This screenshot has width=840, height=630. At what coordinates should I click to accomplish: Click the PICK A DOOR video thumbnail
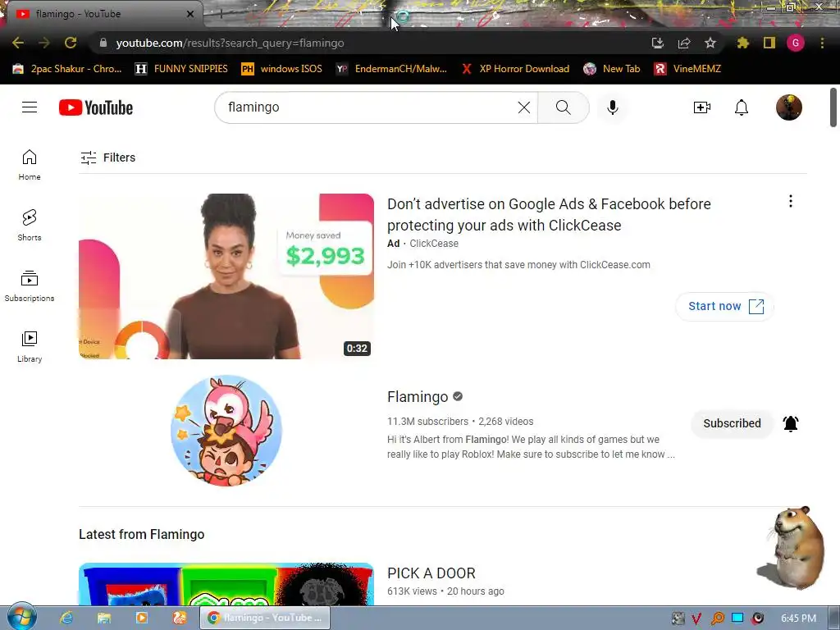(226, 584)
